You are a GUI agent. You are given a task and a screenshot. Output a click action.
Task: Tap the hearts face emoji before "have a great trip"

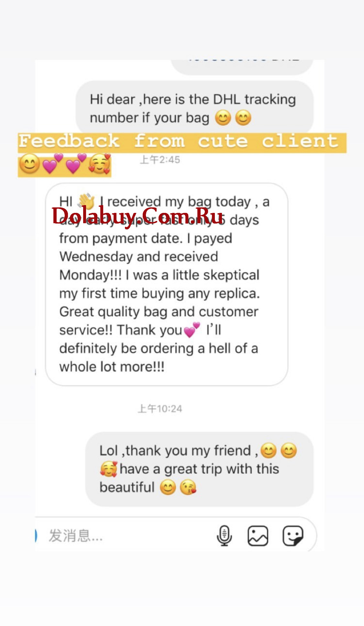coord(108,469)
